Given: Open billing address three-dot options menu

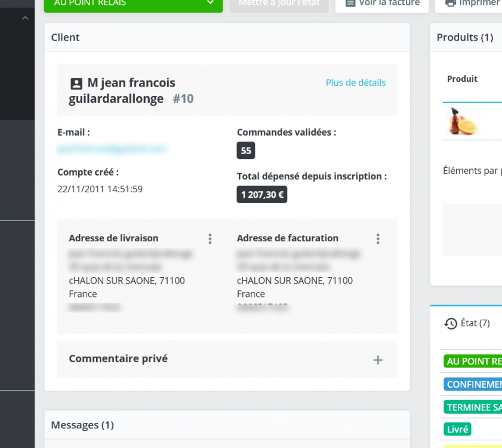Looking at the screenshot, I should [x=378, y=239].
